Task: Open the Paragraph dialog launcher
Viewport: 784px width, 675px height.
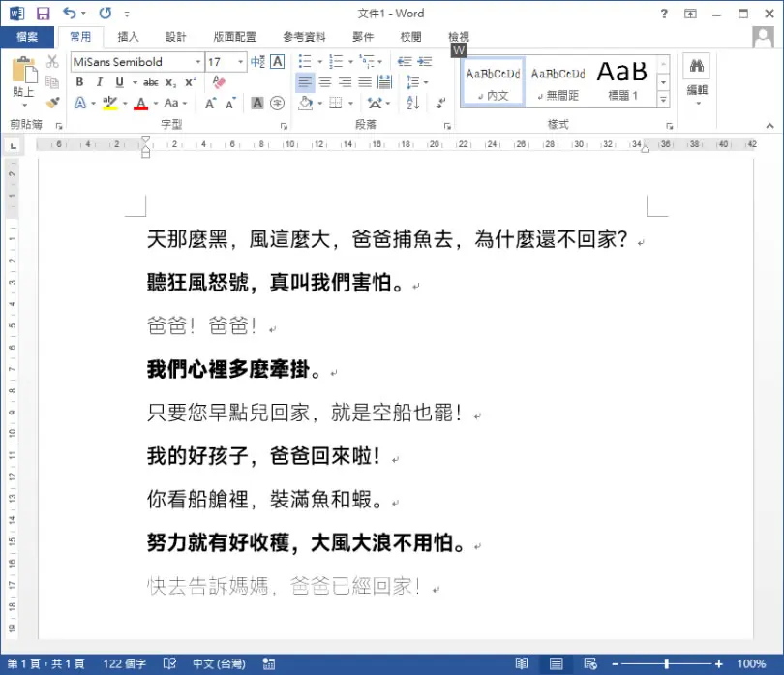Action: click(x=447, y=126)
